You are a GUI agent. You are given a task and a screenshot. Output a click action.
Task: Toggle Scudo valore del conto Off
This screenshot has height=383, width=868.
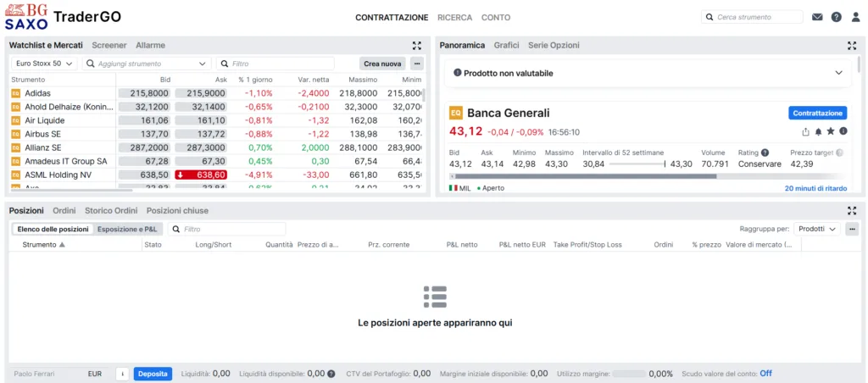point(765,374)
